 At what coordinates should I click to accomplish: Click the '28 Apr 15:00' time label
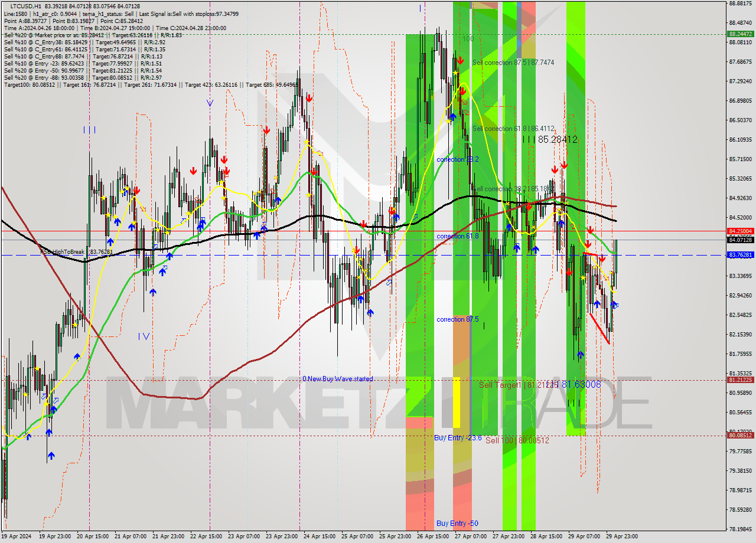point(546,537)
